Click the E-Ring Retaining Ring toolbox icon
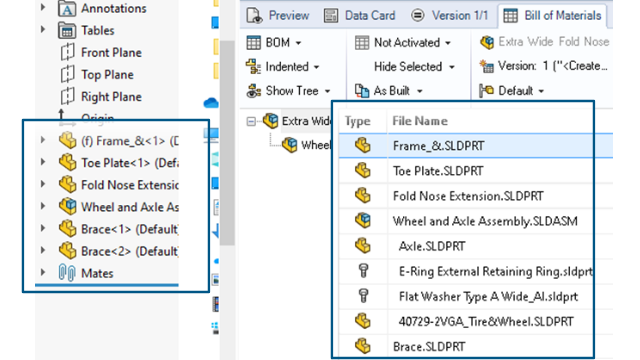 click(363, 271)
